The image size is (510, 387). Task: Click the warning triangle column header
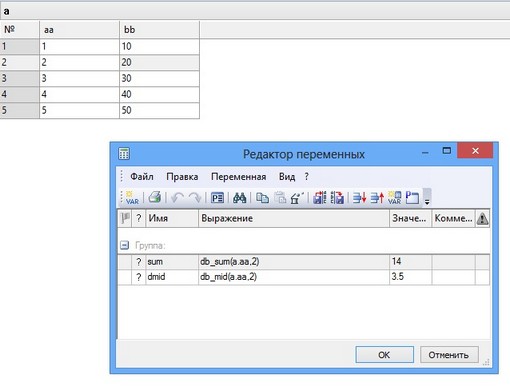pyautogui.click(x=482, y=219)
